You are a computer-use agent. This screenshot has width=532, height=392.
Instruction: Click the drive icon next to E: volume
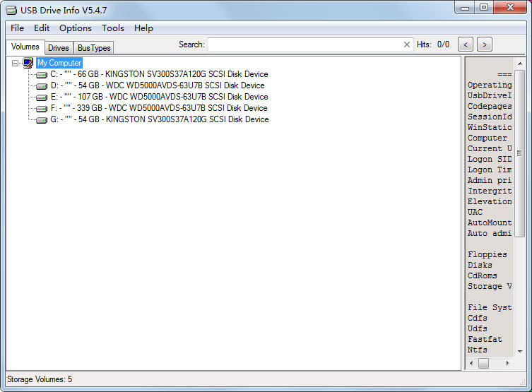click(x=42, y=97)
